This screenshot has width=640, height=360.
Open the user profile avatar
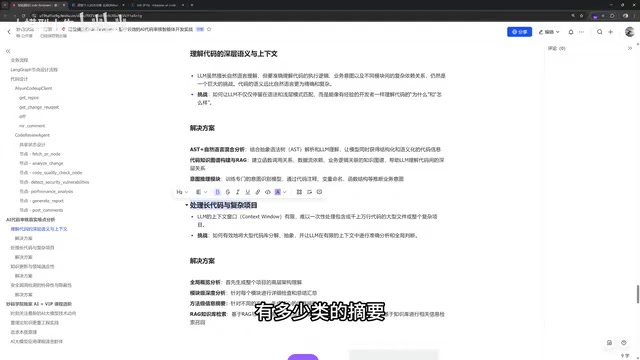[x=629, y=32]
